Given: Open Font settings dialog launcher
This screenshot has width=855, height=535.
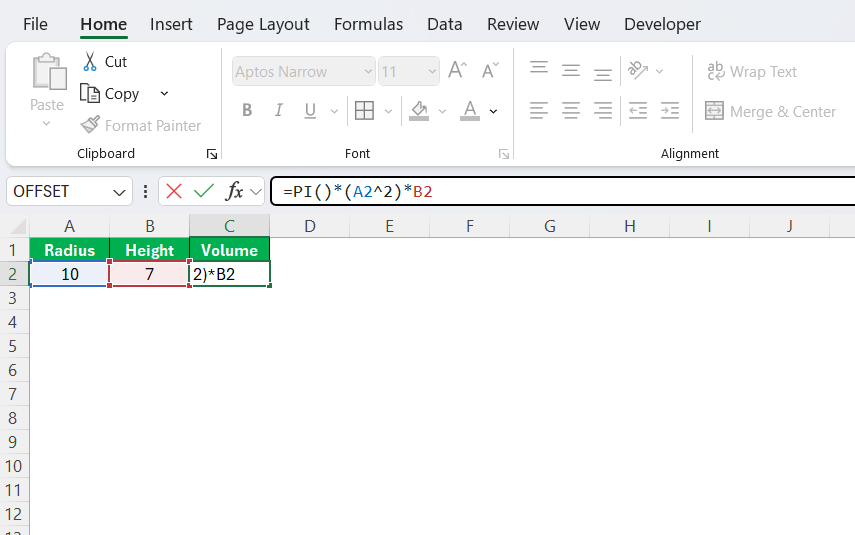Looking at the screenshot, I should point(504,154).
